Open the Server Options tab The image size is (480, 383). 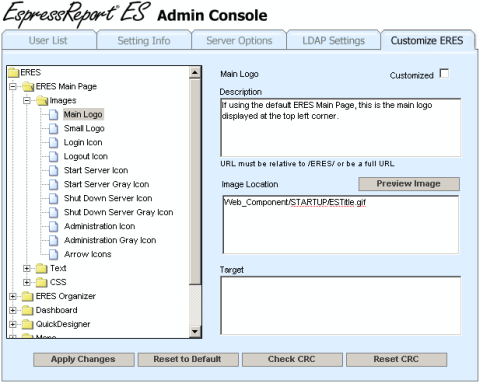tap(239, 41)
